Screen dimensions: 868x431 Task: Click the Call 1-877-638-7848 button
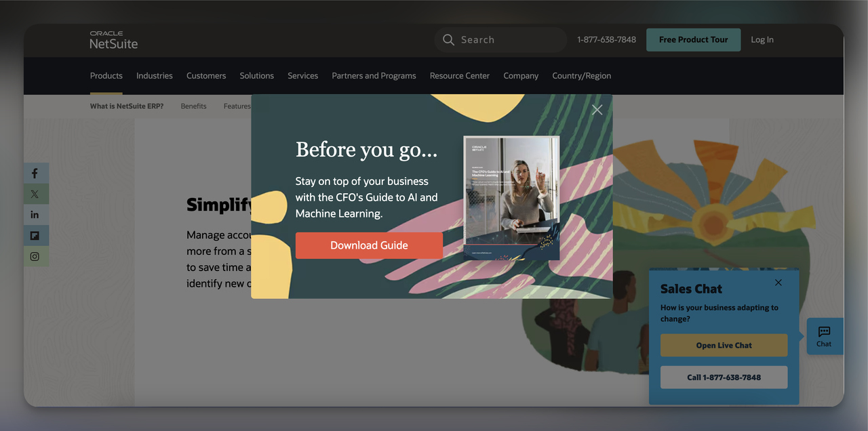[x=724, y=377]
